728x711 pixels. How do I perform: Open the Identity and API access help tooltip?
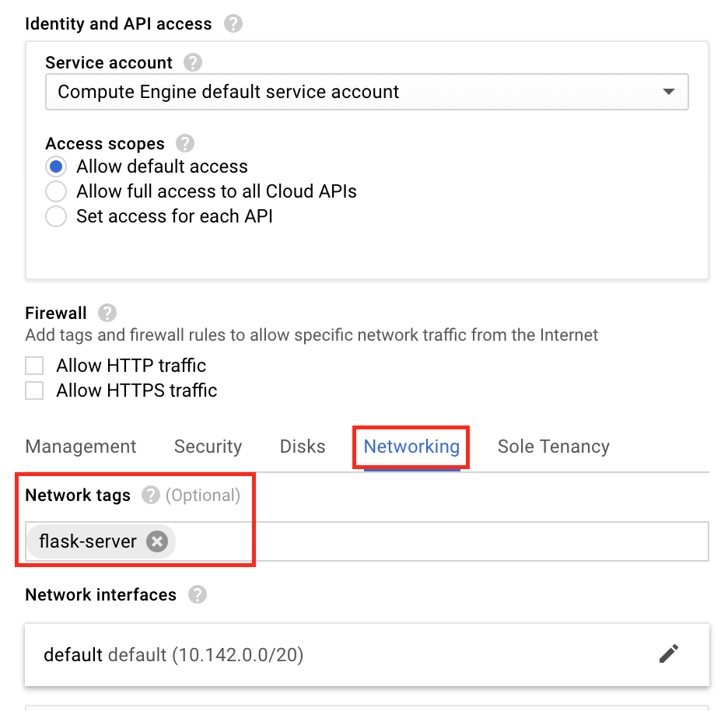pos(233,23)
